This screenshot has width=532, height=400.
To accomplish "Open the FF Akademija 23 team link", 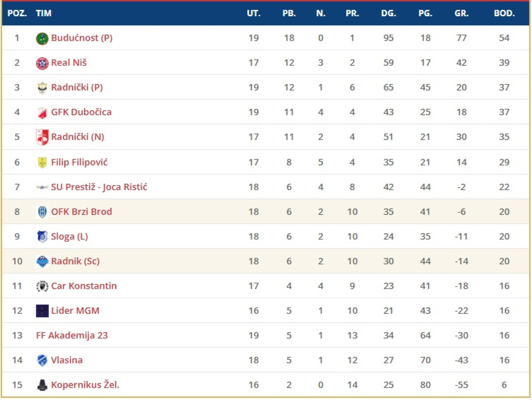I will (x=72, y=336).
